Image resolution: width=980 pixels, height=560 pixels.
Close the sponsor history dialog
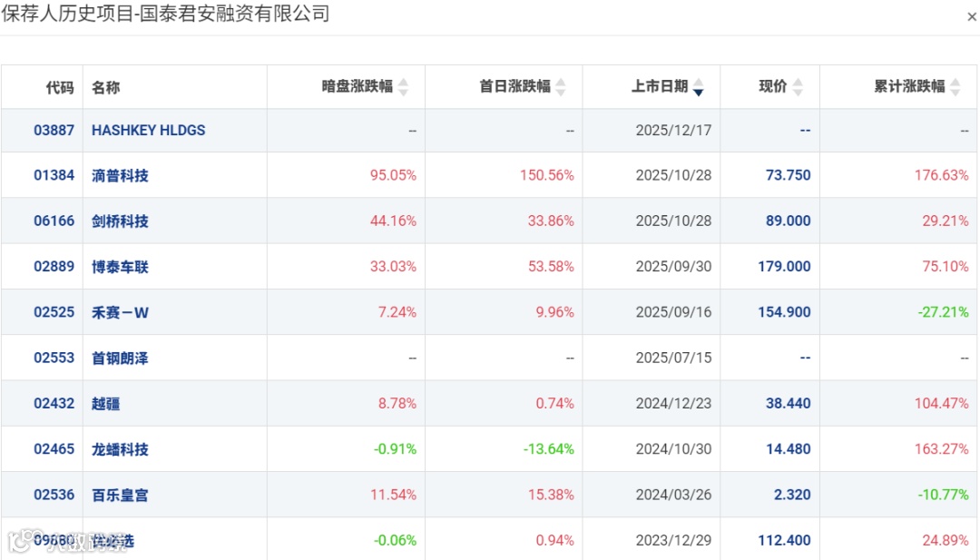pos(971,17)
